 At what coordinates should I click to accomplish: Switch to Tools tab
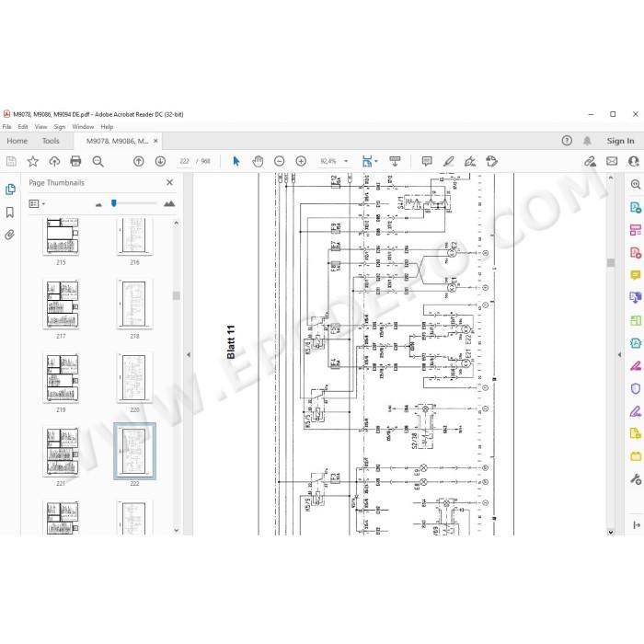click(x=51, y=141)
